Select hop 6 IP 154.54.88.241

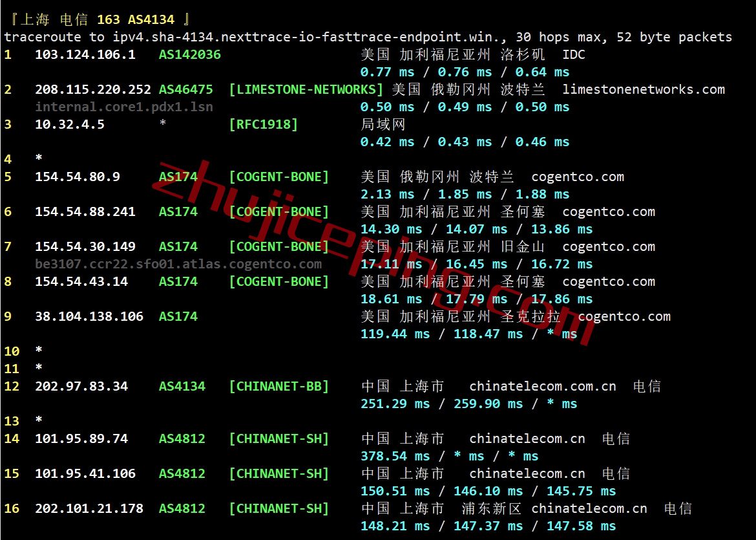85,211
